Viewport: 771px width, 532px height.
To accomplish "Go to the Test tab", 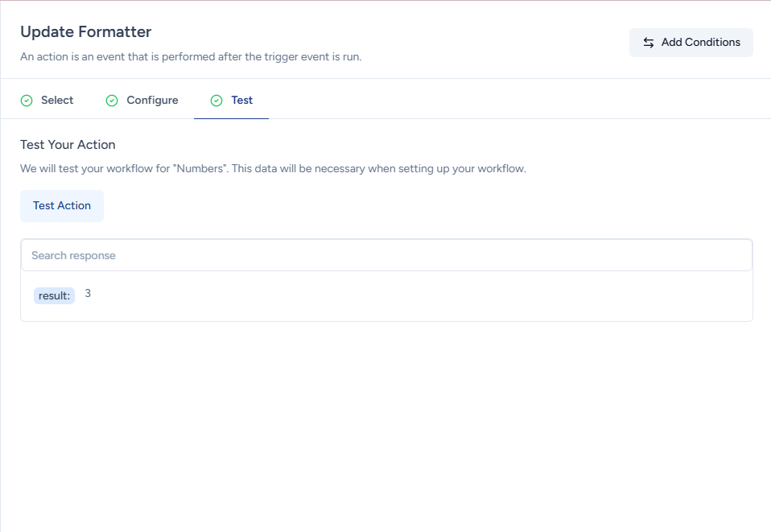I will [241, 101].
